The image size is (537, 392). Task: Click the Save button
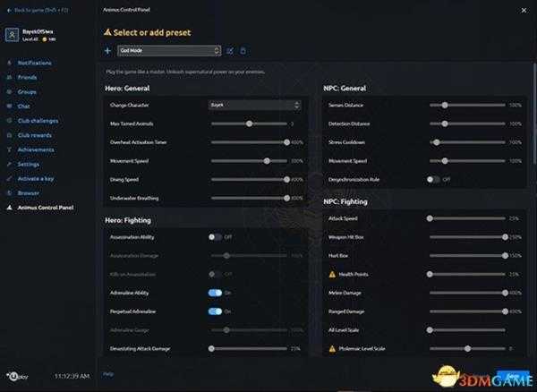(x=512, y=375)
